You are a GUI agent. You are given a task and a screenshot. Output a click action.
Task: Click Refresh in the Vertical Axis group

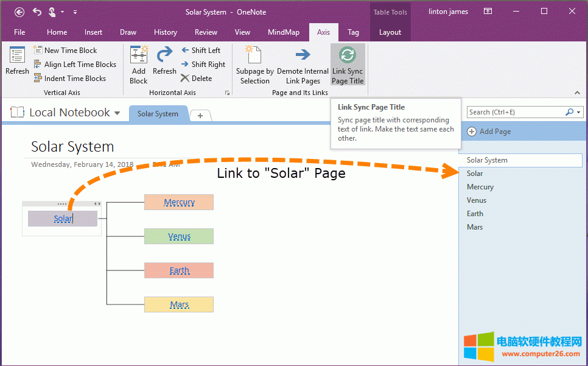(x=16, y=64)
